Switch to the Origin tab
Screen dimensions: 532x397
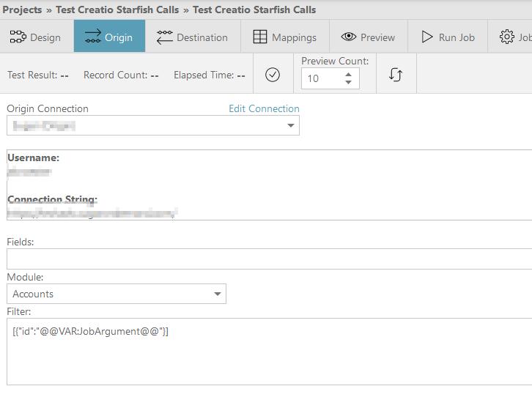click(x=109, y=37)
